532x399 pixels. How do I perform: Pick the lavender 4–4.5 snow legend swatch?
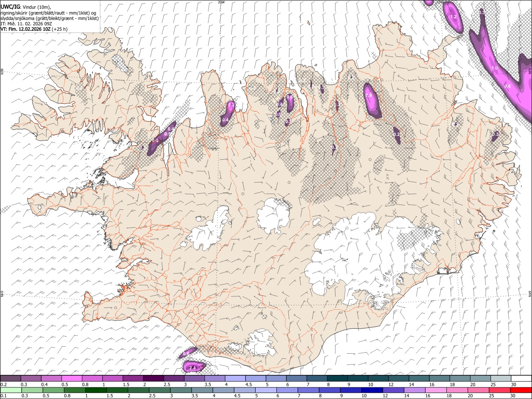(x=235, y=378)
